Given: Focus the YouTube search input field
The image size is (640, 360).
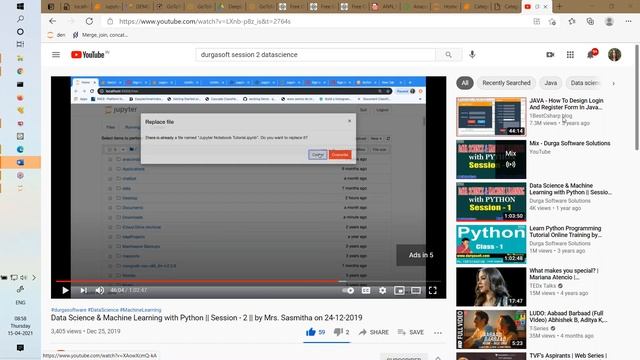Looking at the screenshot, I should tap(316, 55).
